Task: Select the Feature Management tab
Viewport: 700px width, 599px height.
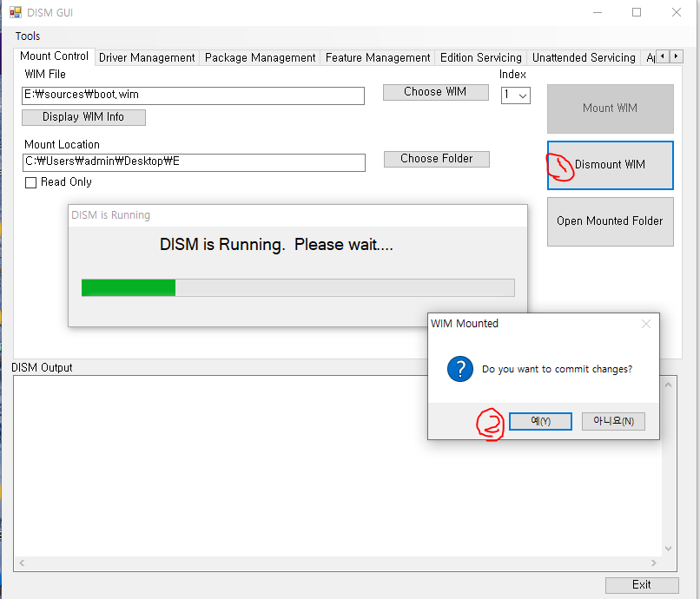Action: (378, 57)
